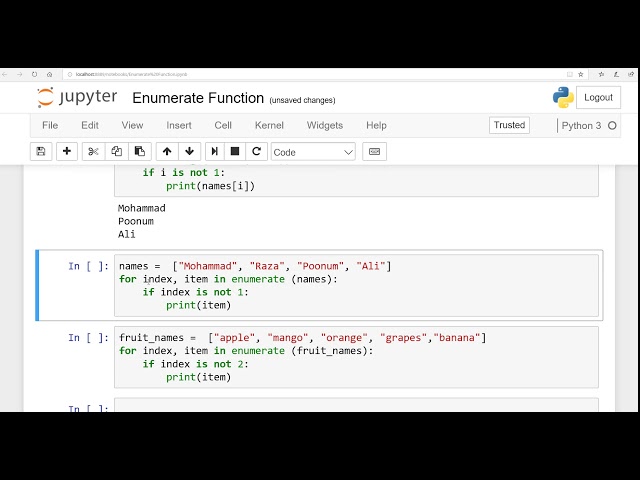Open the Edit menu
This screenshot has height=480, width=640.
(x=90, y=125)
